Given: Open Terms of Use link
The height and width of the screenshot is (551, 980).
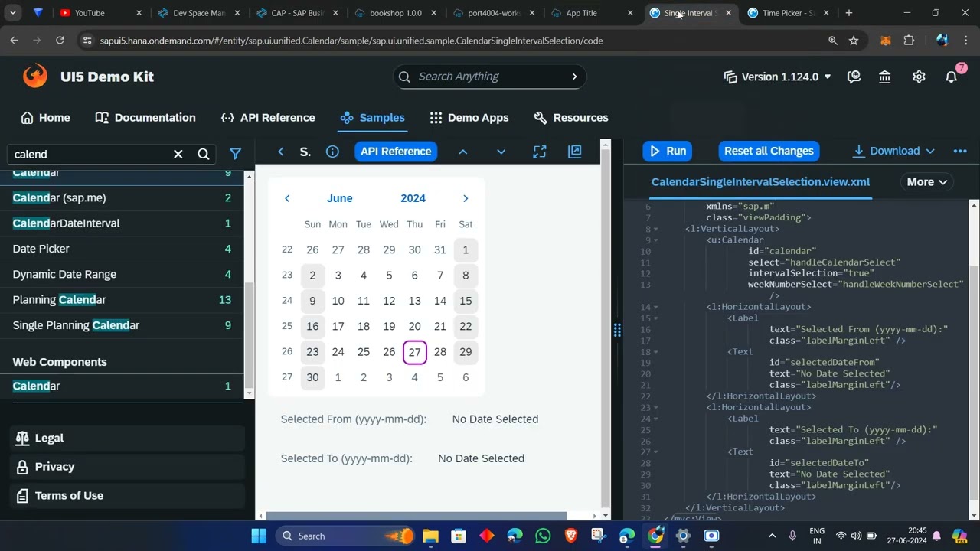Looking at the screenshot, I should click(x=126, y=496).
